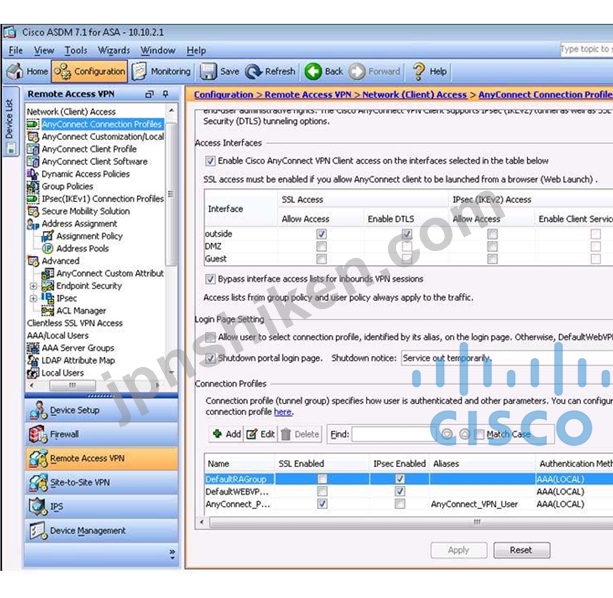Open the Configuration view
The height and width of the screenshot is (598, 613).
click(x=90, y=72)
